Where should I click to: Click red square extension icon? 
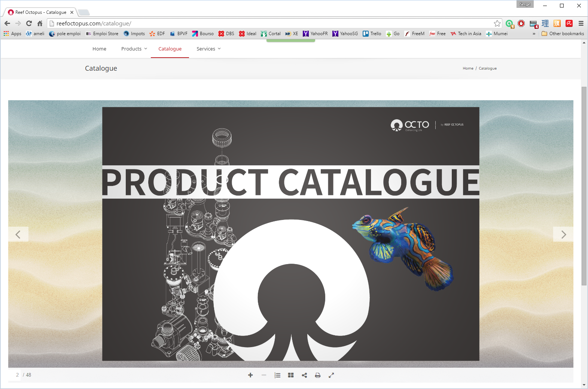click(569, 23)
